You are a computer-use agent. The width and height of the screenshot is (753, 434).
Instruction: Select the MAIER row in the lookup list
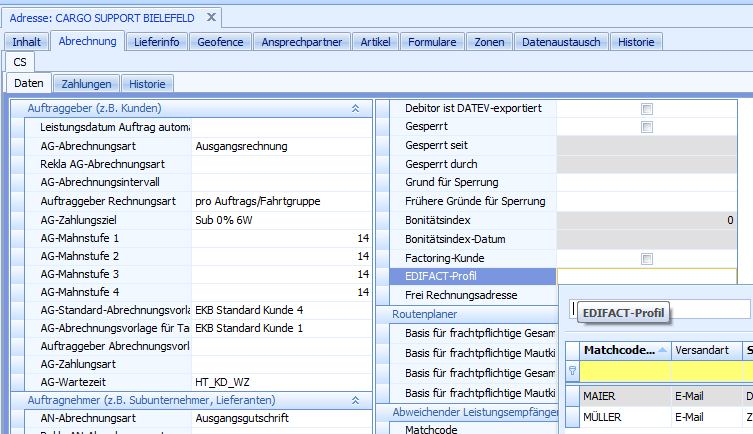tap(618, 397)
